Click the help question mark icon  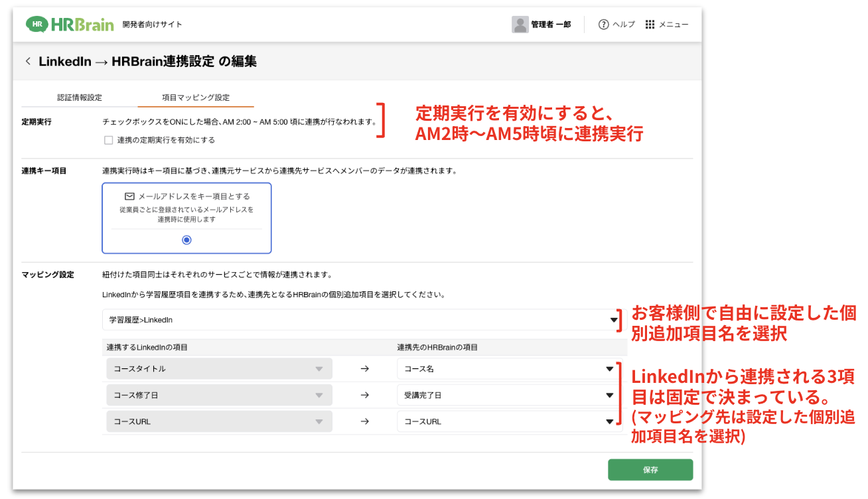(x=603, y=25)
